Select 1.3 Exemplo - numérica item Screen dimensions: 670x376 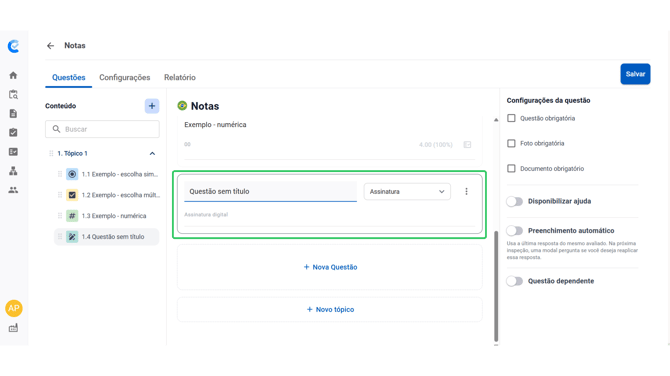click(x=107, y=216)
